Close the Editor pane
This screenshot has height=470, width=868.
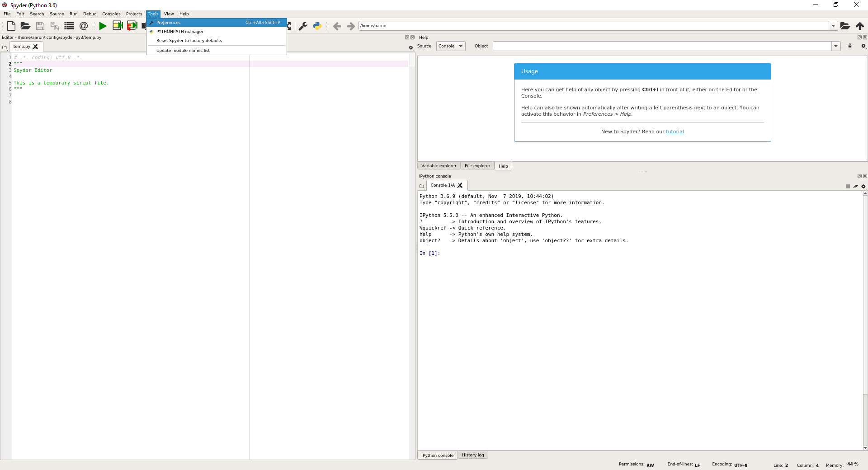(x=412, y=38)
